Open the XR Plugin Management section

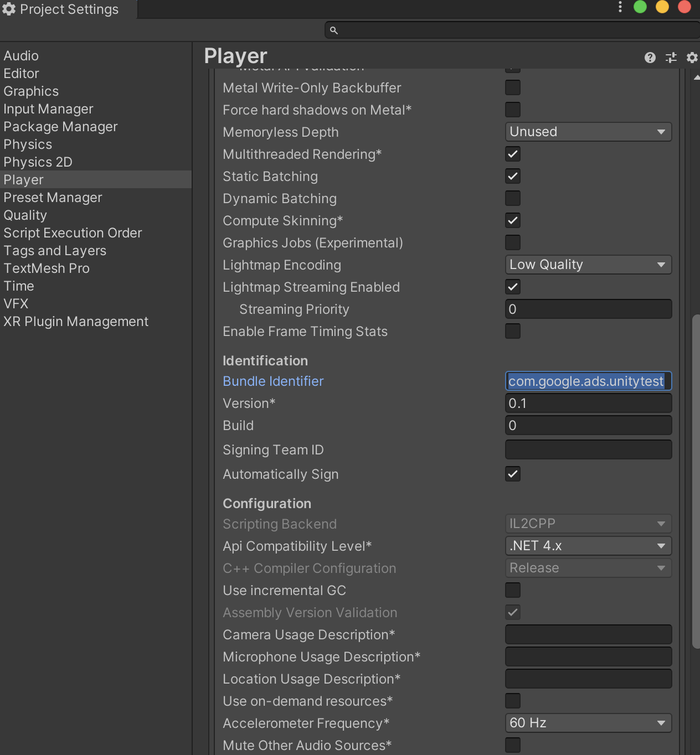point(76,322)
